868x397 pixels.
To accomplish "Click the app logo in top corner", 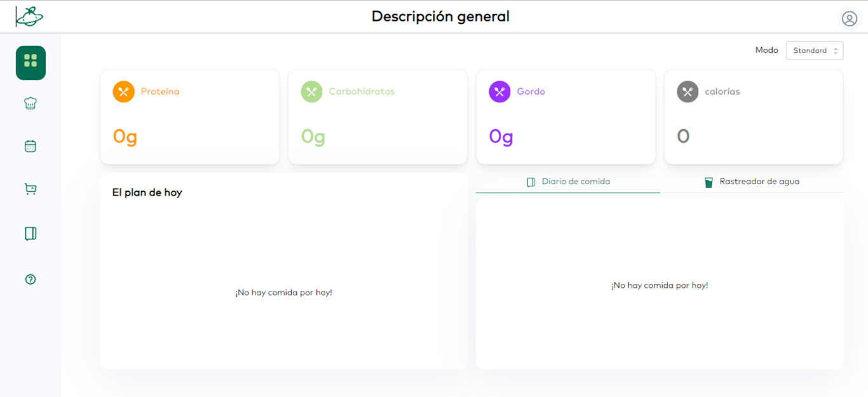I will coord(29,17).
